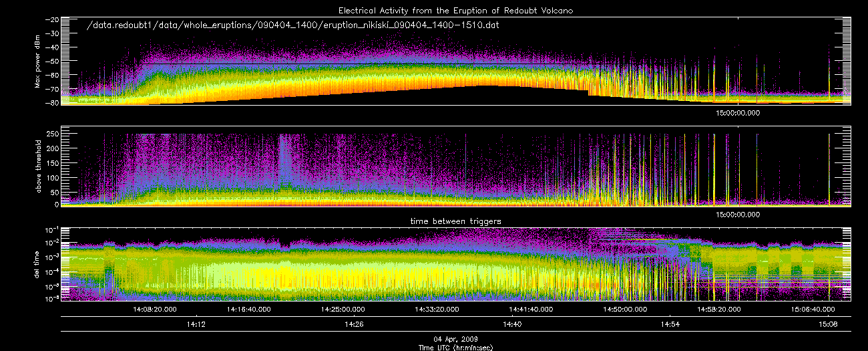Click the 14:26 label on bottom axis
This screenshot has height=351, width=868.
pos(353,324)
